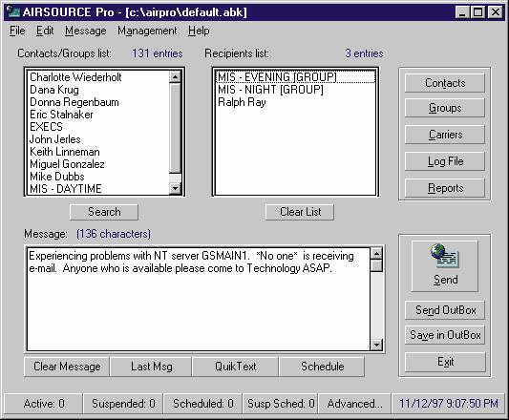509x420 pixels.
Task: Click the Clear Message button
Action: tap(67, 367)
